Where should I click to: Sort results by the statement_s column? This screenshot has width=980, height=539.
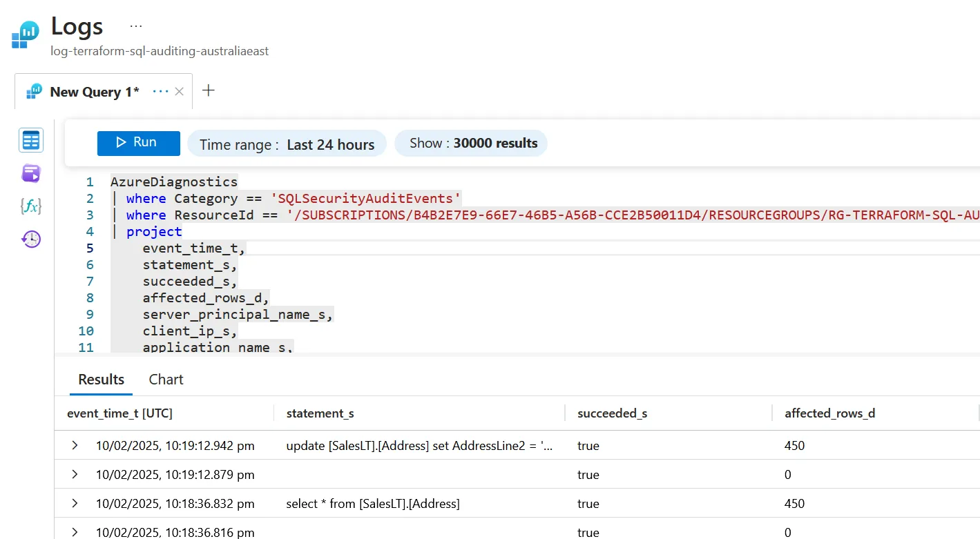pyautogui.click(x=320, y=413)
